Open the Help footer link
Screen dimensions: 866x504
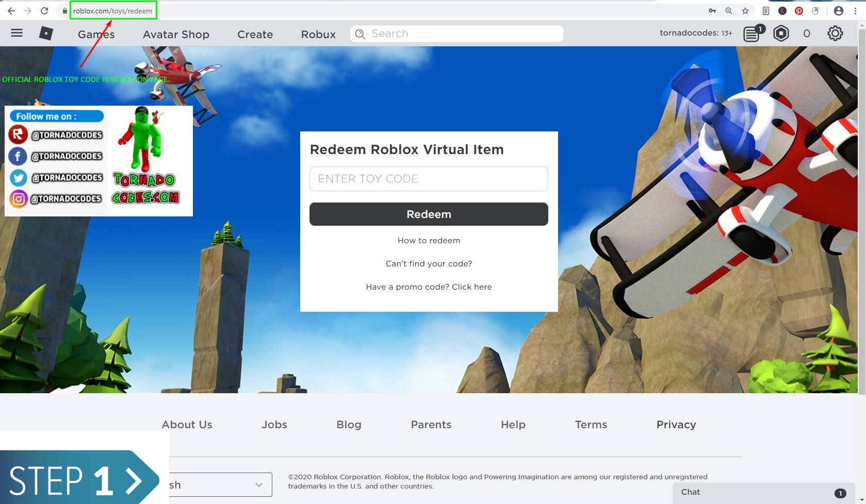tap(513, 425)
